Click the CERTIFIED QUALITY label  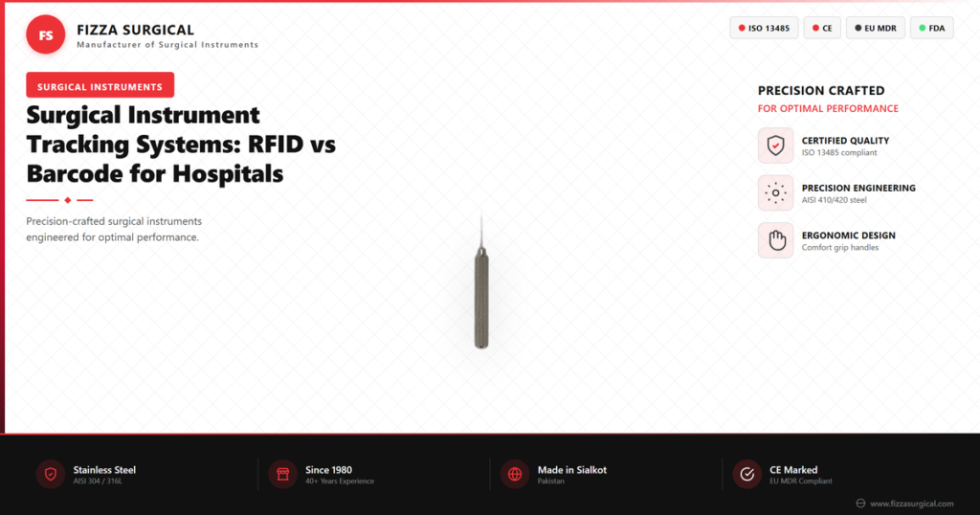(846, 142)
